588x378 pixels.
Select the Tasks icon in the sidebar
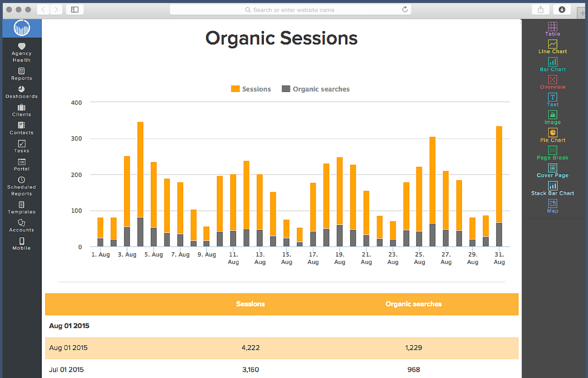click(x=21, y=146)
